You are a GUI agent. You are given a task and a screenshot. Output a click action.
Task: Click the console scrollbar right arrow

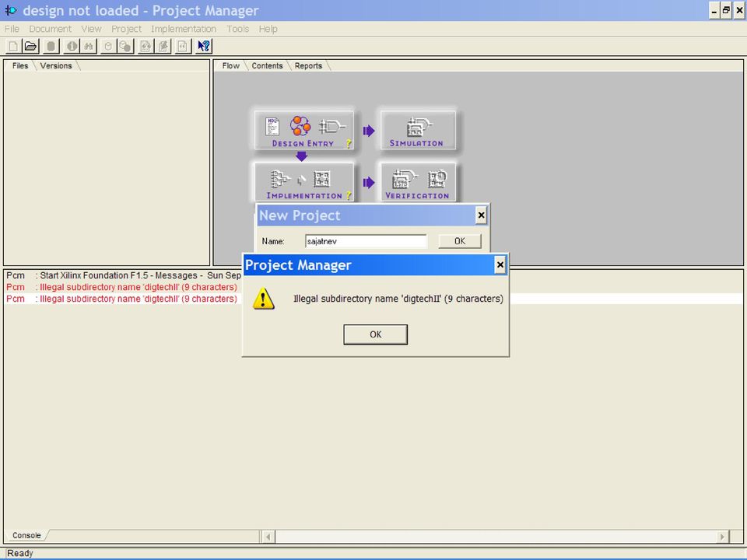coord(722,537)
